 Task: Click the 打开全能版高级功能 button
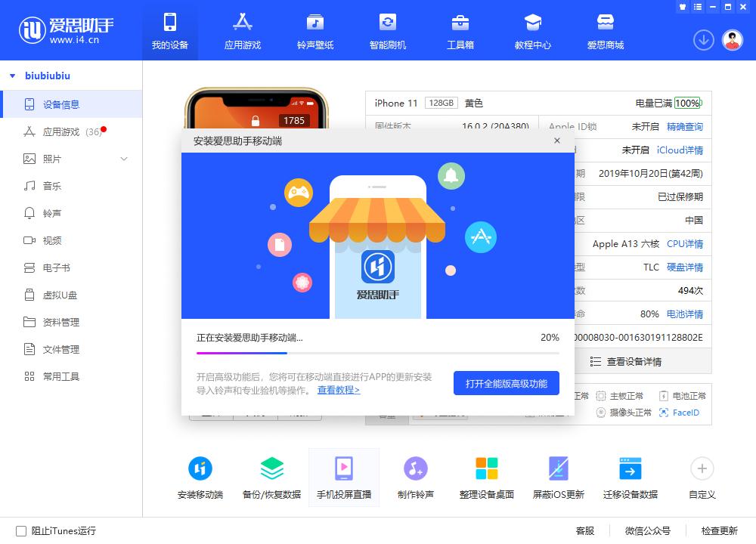505,383
